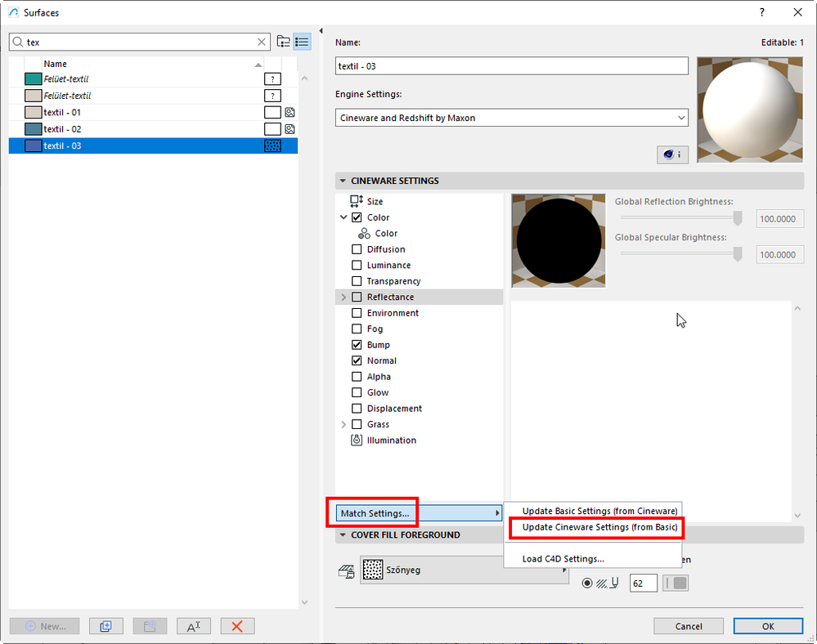Expand the Grass channel

(343, 424)
